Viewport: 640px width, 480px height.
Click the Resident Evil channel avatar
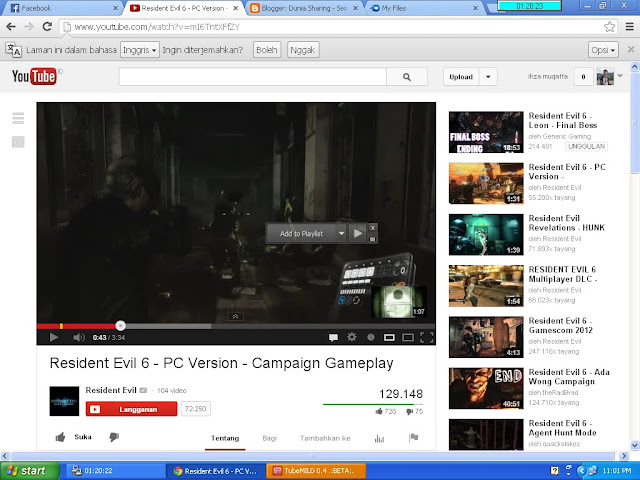[64, 401]
